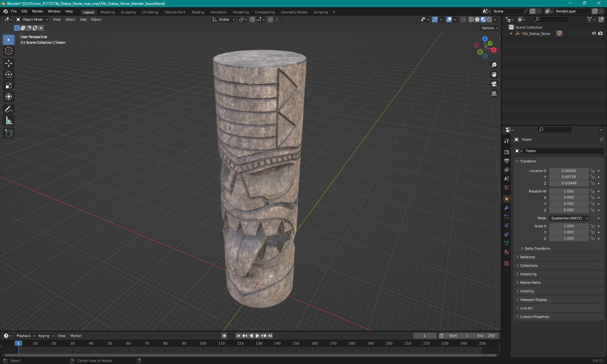The width and height of the screenshot is (607, 364).
Task: Expand the Viewport Display panel
Action: pyautogui.click(x=533, y=300)
